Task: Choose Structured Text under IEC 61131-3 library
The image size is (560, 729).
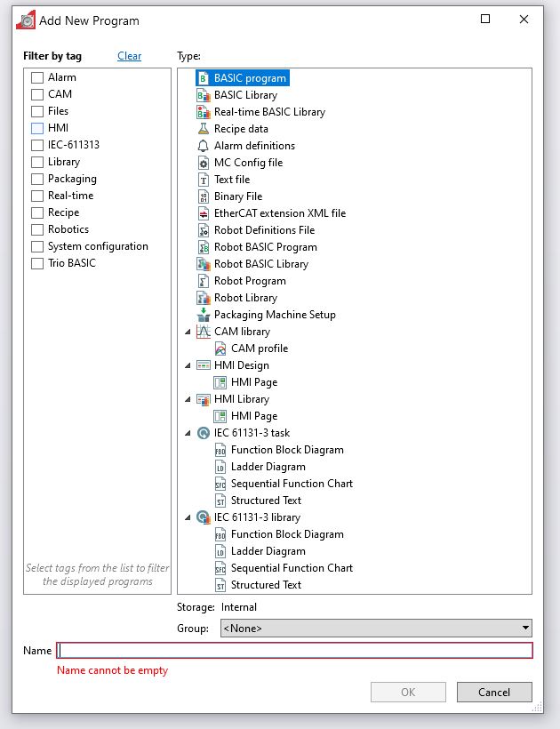Action: click(266, 585)
